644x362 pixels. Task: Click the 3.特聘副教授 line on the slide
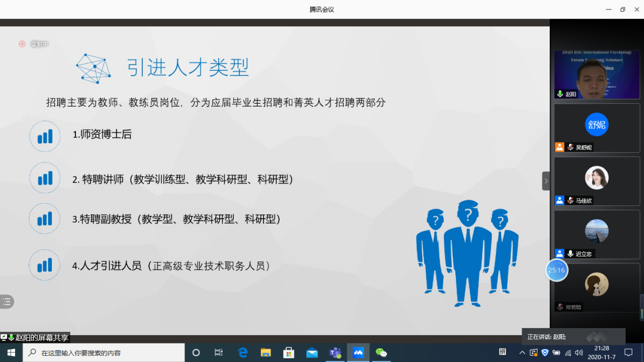click(176, 219)
